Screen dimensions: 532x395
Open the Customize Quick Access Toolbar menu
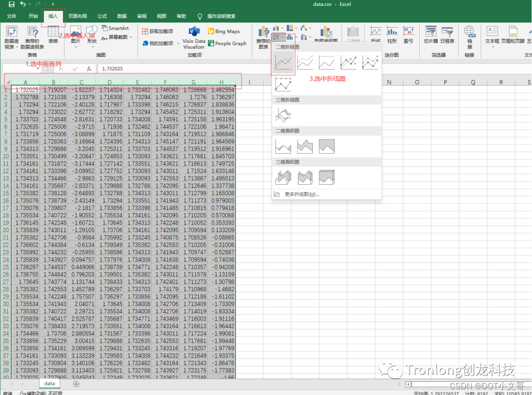[53, 4]
